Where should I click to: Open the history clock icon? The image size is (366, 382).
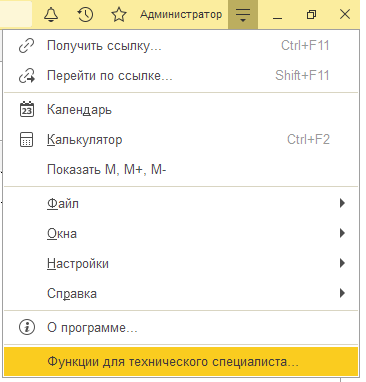click(85, 15)
